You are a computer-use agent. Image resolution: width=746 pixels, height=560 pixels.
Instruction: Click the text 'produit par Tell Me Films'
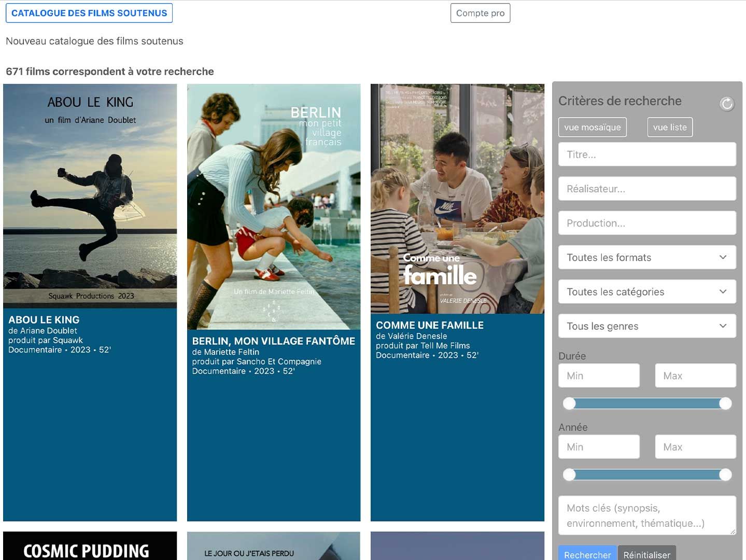point(423,346)
